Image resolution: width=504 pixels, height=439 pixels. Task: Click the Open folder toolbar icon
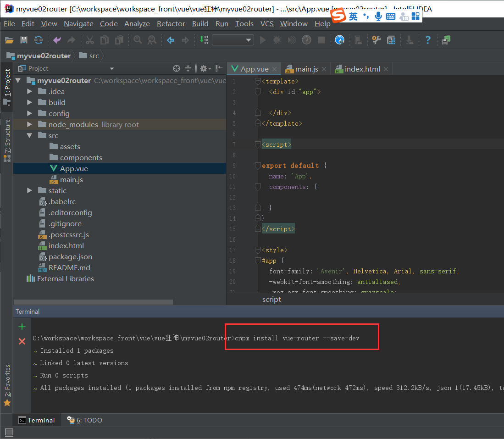click(9, 40)
